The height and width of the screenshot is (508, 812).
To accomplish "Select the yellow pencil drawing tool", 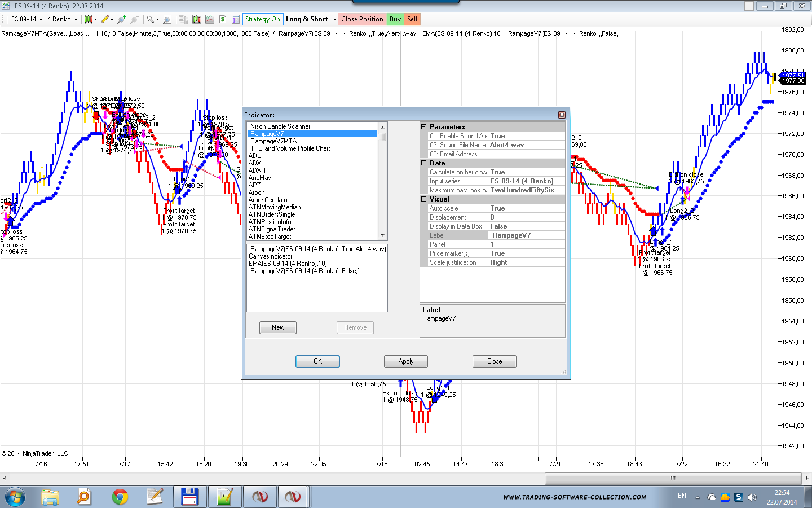I will [105, 19].
